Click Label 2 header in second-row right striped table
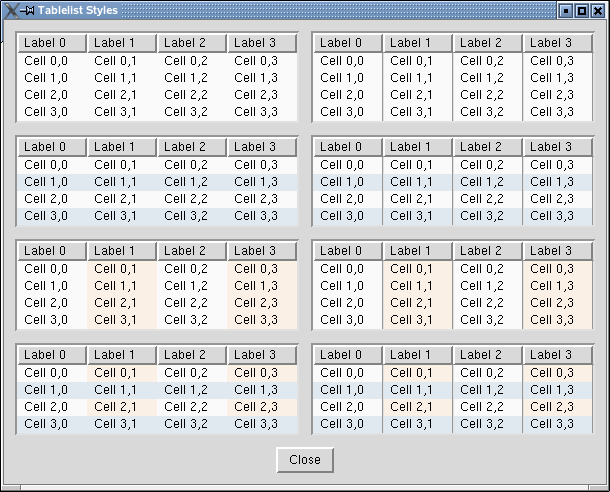The height and width of the screenshot is (492, 610). click(488, 147)
